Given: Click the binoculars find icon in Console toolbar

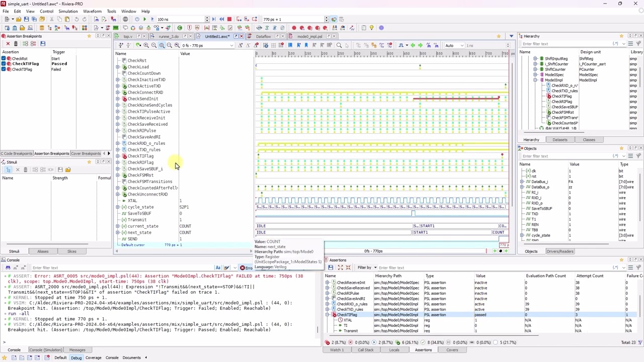Looking at the screenshot, I should pyautogui.click(x=8, y=267).
